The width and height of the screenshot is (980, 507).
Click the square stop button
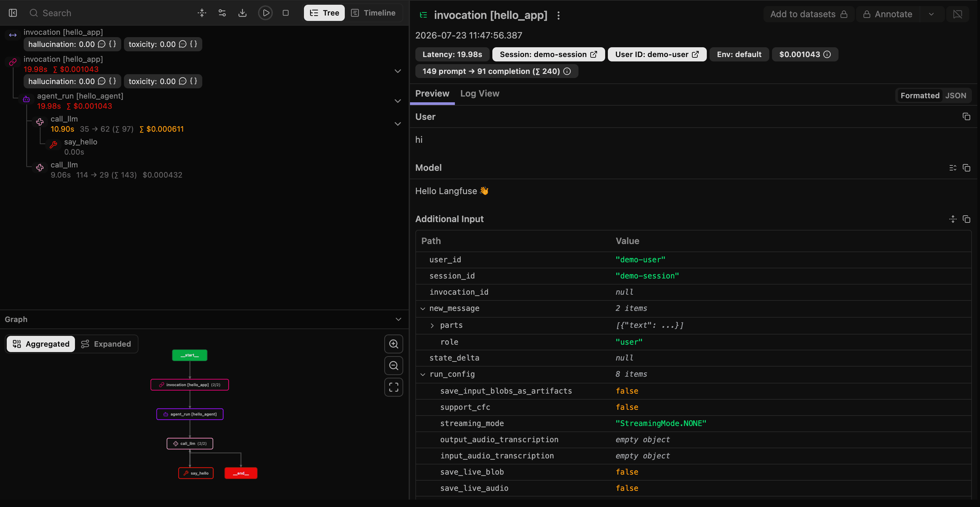[x=286, y=13]
